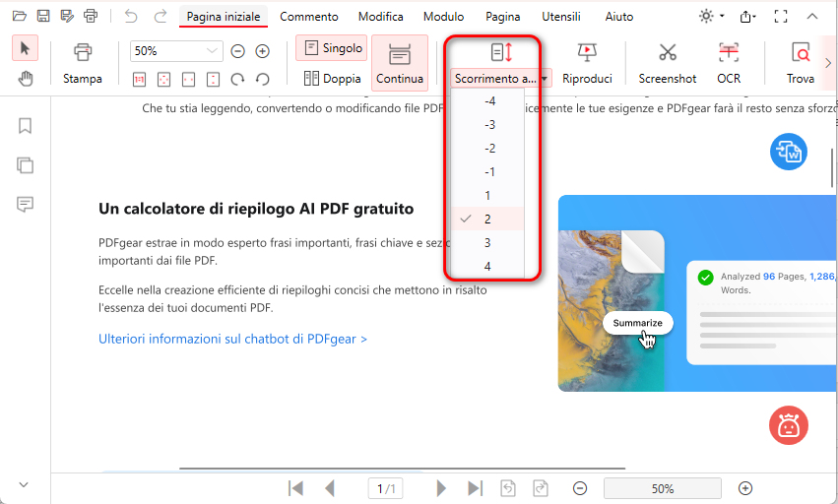Save the document with the floppy icon
The image size is (838, 504).
click(43, 16)
